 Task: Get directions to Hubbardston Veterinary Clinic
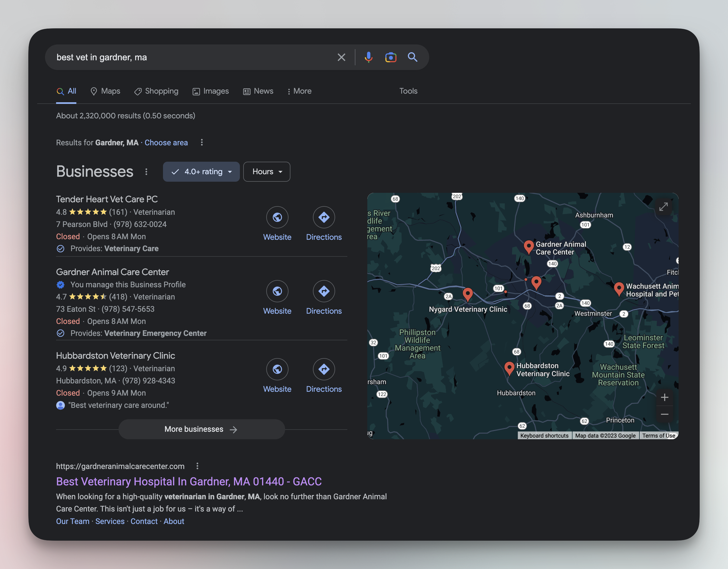coord(324,369)
